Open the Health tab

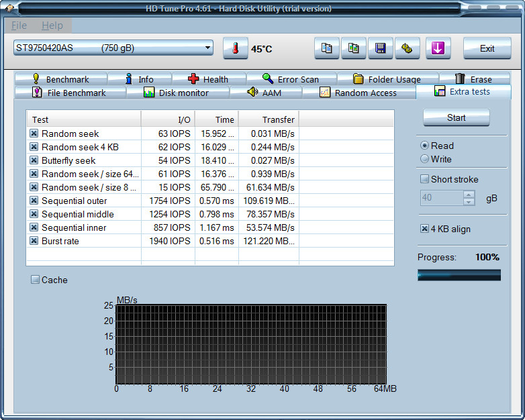pyautogui.click(x=207, y=79)
